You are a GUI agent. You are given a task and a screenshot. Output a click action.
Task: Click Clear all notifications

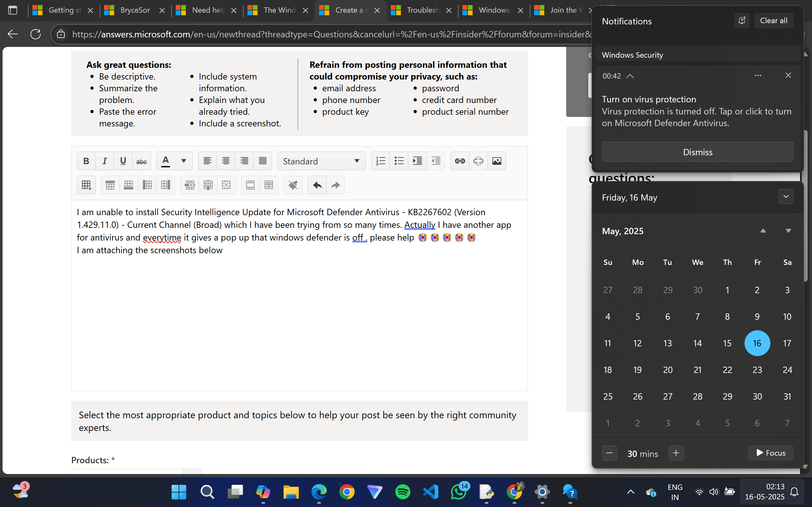click(773, 21)
